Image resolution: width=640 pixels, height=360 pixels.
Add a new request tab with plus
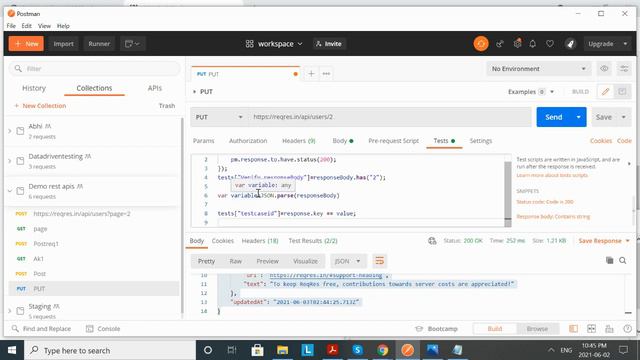[311, 73]
